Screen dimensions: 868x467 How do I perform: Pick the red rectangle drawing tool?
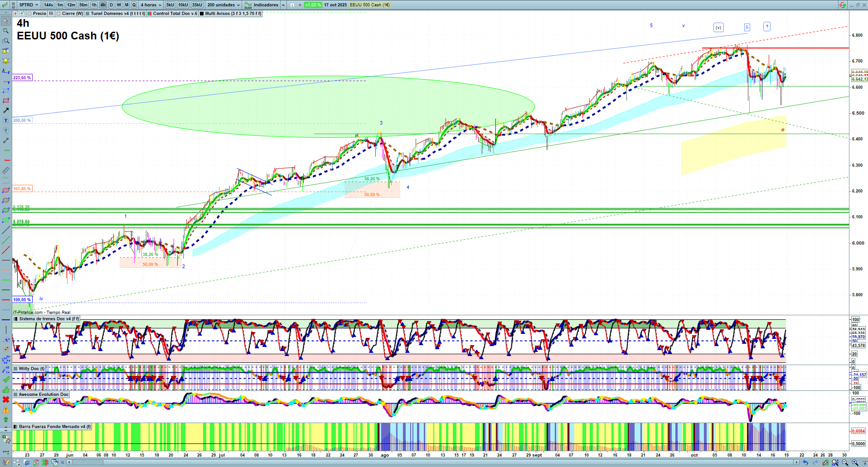(6, 101)
